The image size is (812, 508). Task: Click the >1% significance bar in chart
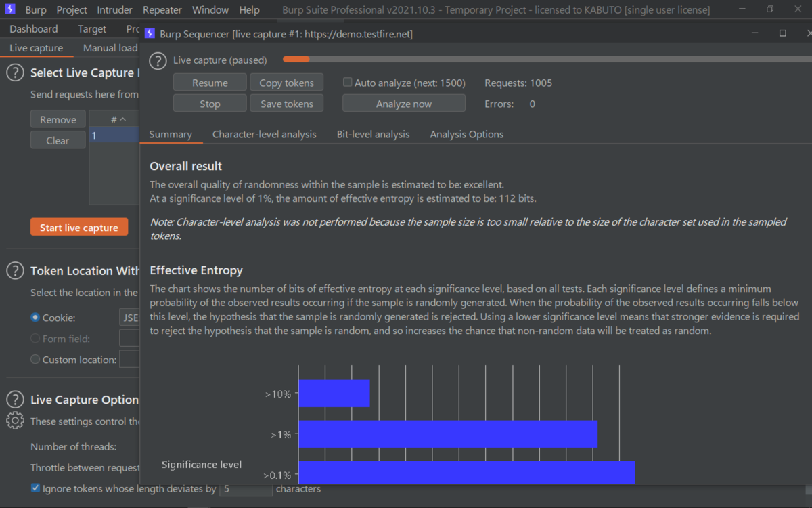pos(448,434)
